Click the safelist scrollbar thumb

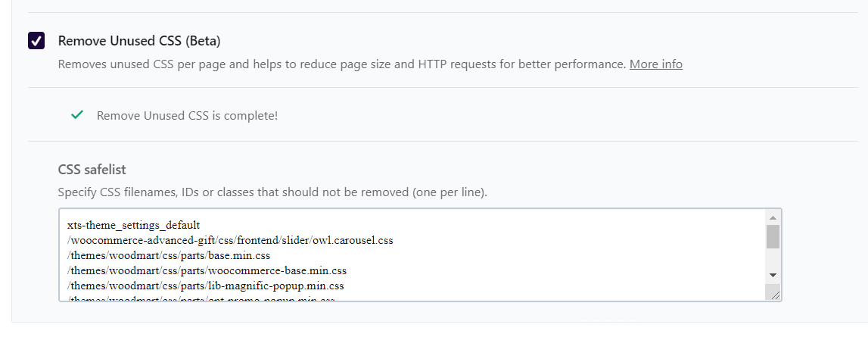773,236
